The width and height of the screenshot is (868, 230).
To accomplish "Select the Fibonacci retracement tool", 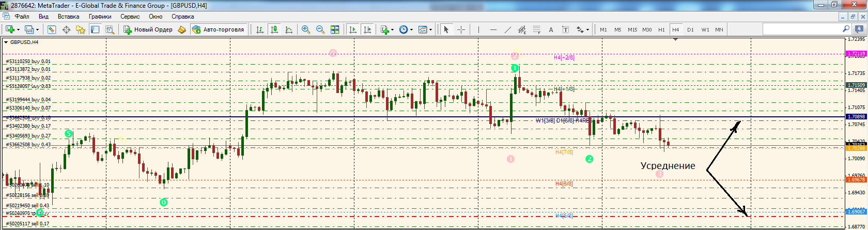I will point(537,29).
